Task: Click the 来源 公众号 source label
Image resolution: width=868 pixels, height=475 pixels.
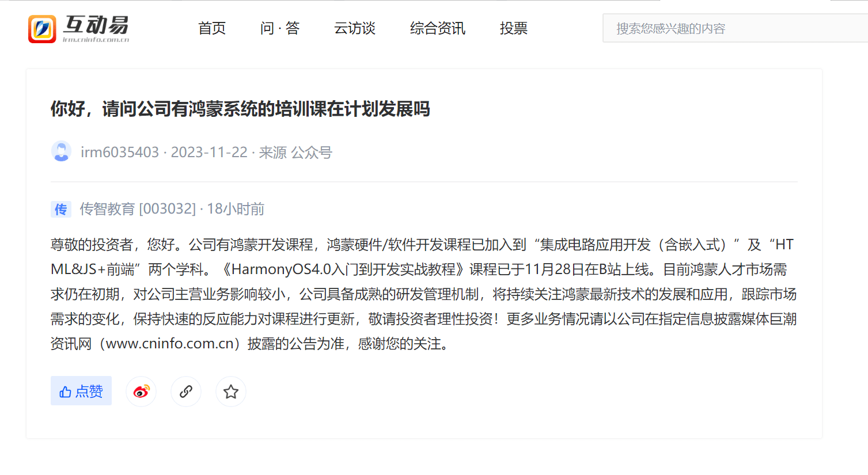Action: click(295, 152)
